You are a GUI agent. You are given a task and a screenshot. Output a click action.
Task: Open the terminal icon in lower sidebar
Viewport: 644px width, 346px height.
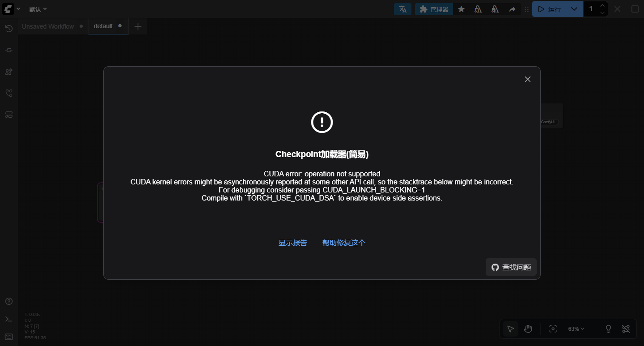(8, 319)
